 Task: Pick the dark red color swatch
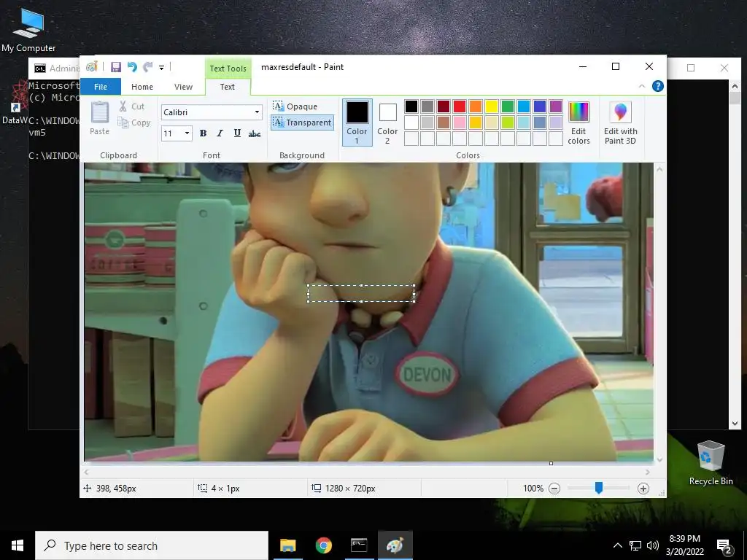443,106
